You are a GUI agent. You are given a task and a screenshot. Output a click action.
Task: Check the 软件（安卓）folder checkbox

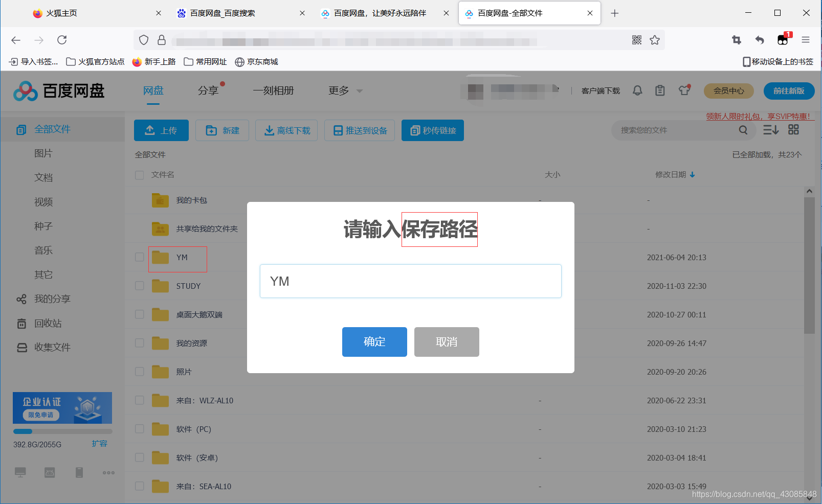point(140,457)
